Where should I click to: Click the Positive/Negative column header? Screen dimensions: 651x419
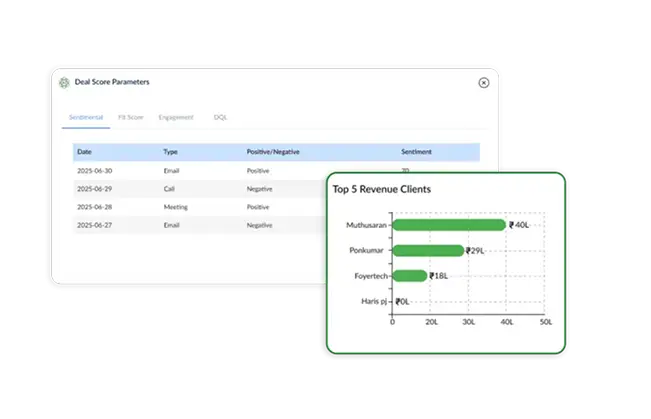tap(273, 152)
